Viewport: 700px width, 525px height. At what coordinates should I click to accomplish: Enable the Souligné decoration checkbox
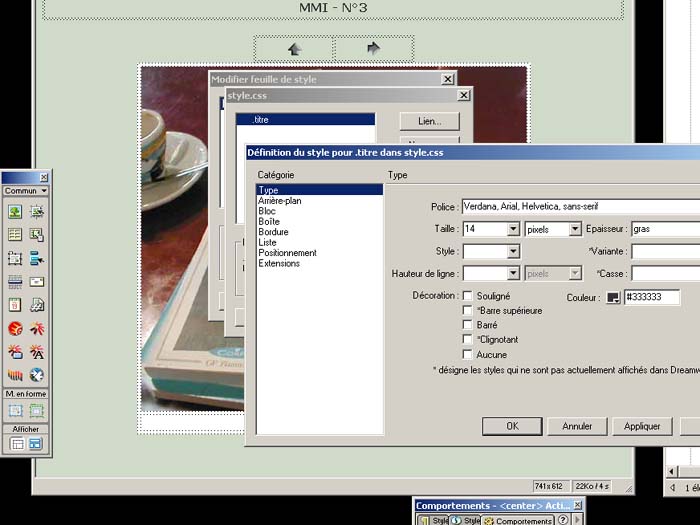point(467,296)
